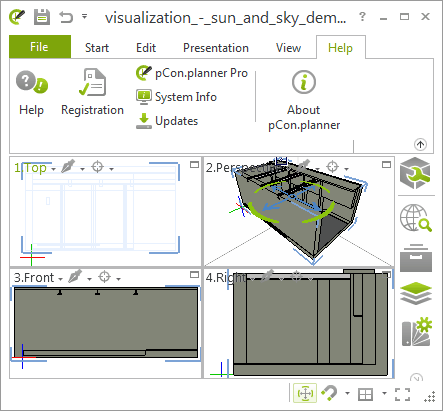Open render mode dropdown in Front viewport
The image size is (443, 411).
coord(89,279)
